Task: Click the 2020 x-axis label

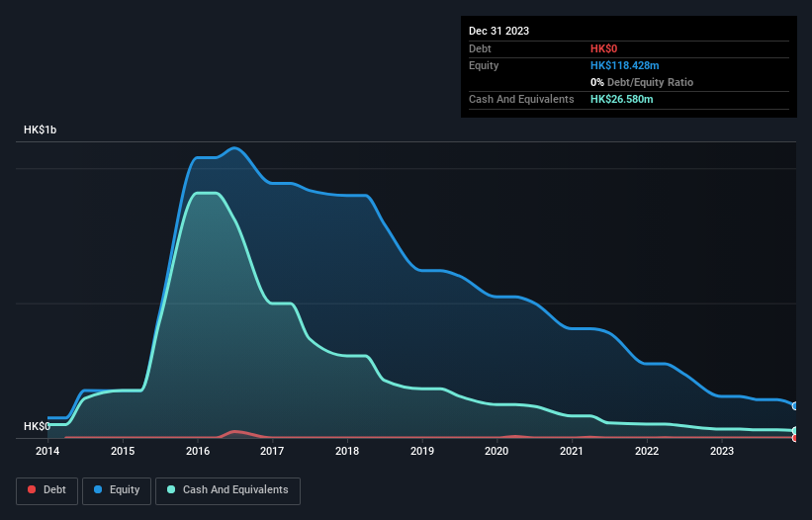Action: click(496, 451)
